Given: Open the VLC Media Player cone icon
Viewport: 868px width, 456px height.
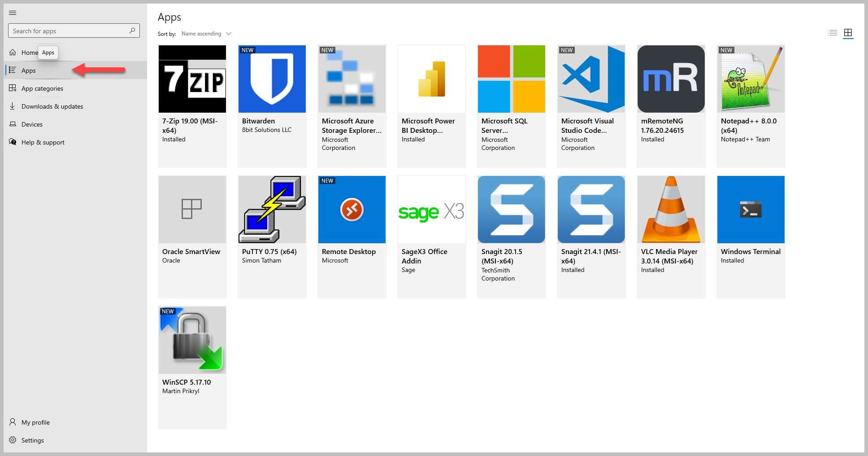Looking at the screenshot, I should coord(671,210).
